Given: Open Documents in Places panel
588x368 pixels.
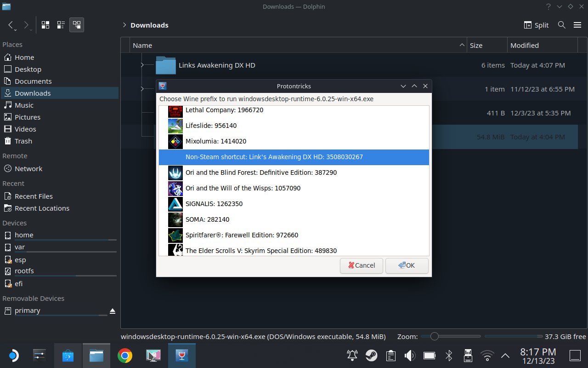Looking at the screenshot, I should pyautogui.click(x=59, y=81).
